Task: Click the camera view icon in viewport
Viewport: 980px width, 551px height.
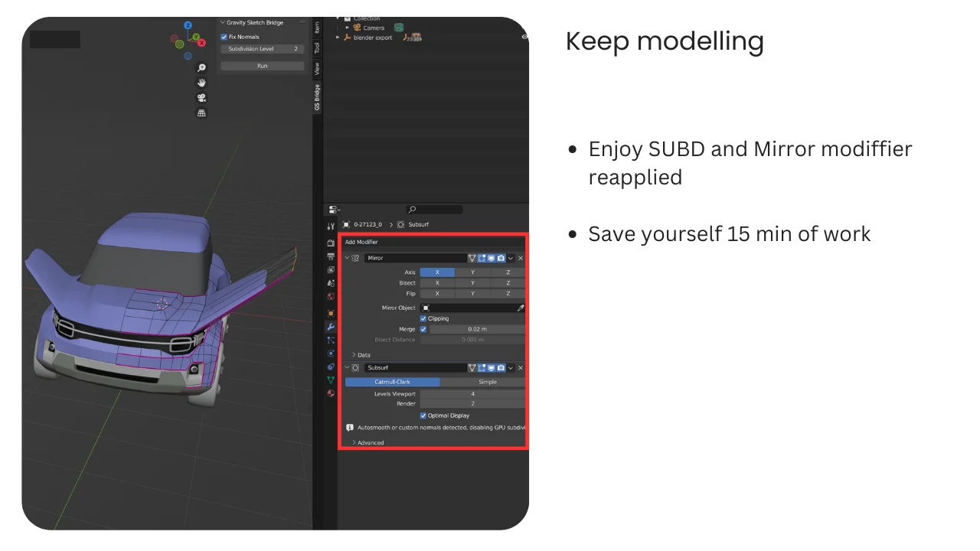Action: [x=201, y=98]
